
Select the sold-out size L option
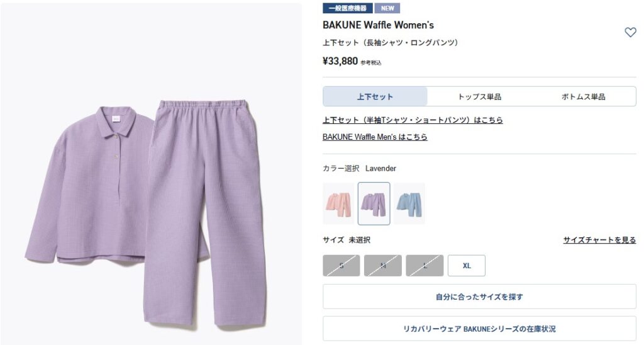point(425,266)
